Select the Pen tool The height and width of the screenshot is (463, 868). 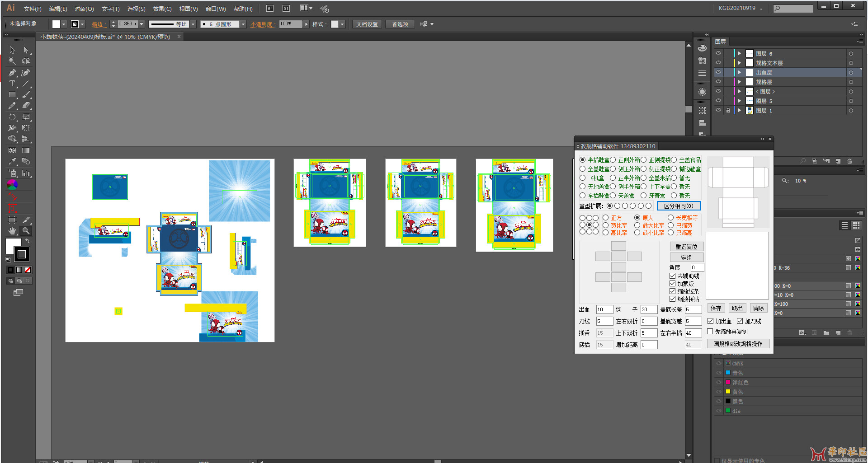12,73
